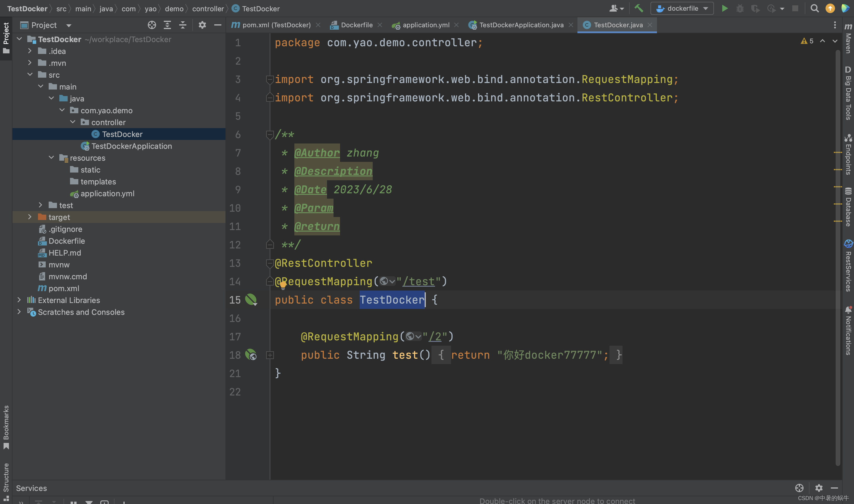Screen dimensions: 854x504
Task: Run the dockerfile configuration
Action: [724, 8]
